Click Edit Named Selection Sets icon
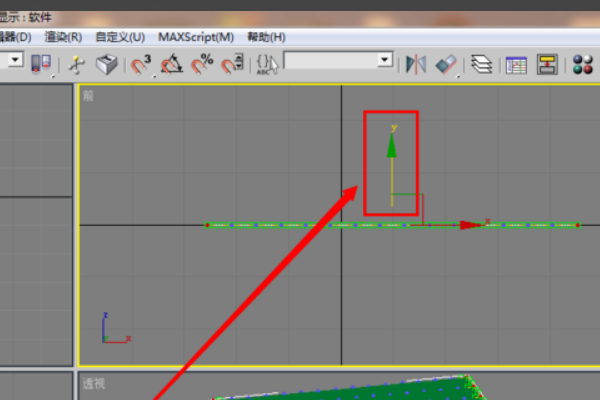600x400 pixels. (267, 64)
